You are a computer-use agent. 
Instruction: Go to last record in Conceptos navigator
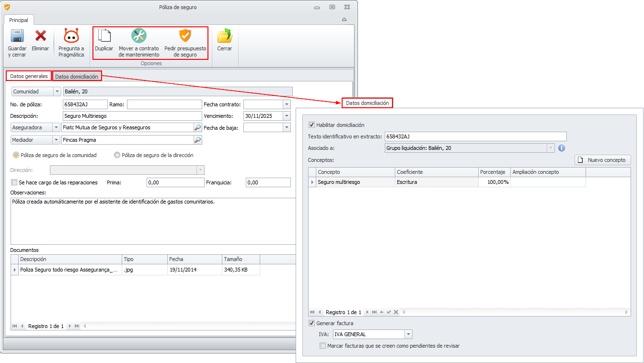click(x=375, y=312)
